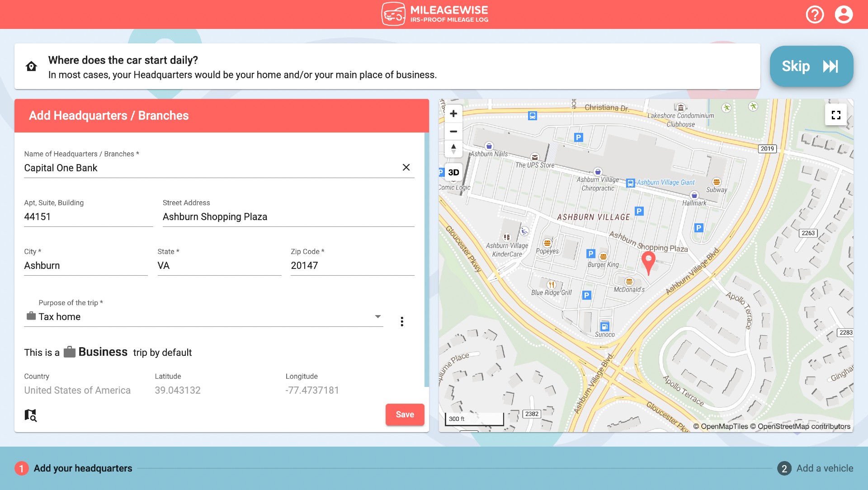Click the Ashburn Village KinderCare label
Viewport: 868px width, 490px height.
pyautogui.click(x=507, y=250)
